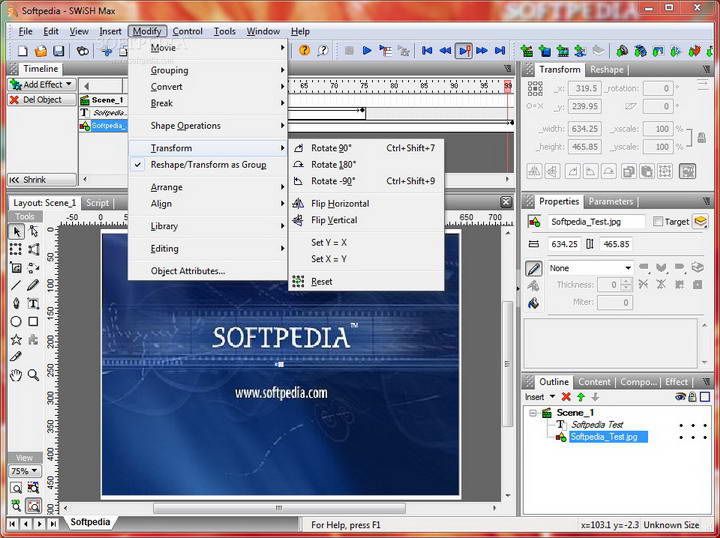Screen dimensions: 720x538
Task: Activate the Hand pan tool
Action: [16, 375]
